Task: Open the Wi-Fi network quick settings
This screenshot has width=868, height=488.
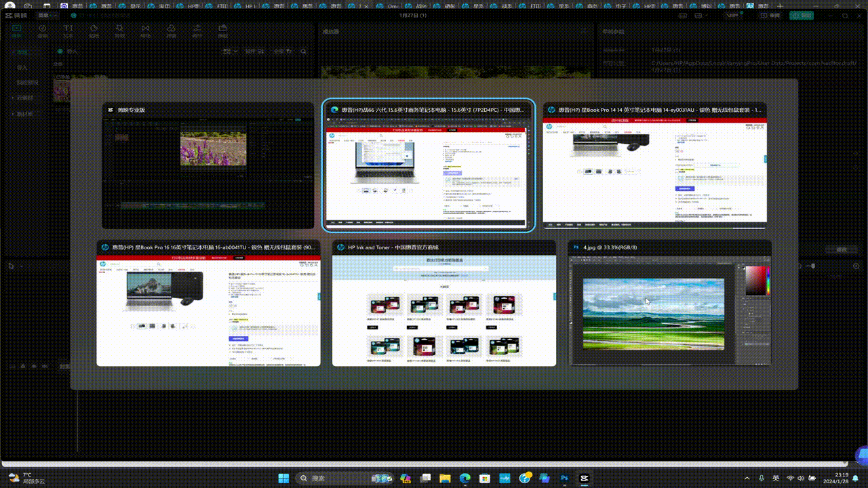Action: pyautogui.click(x=791, y=478)
